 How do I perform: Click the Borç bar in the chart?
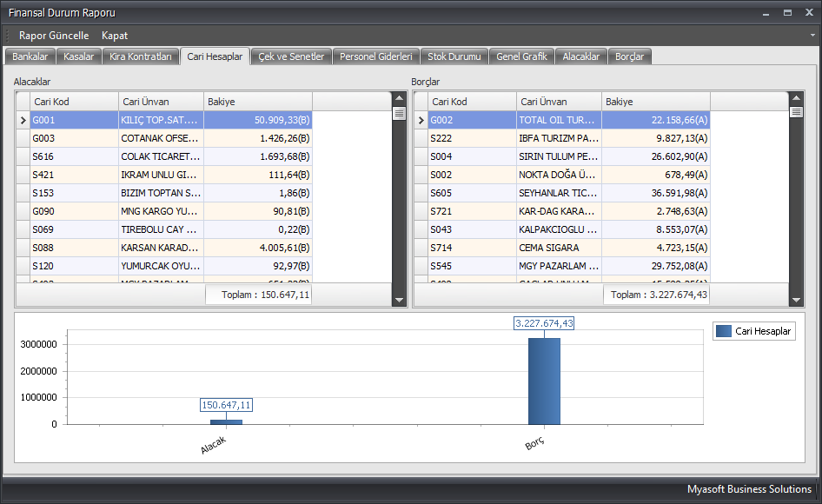click(544, 381)
